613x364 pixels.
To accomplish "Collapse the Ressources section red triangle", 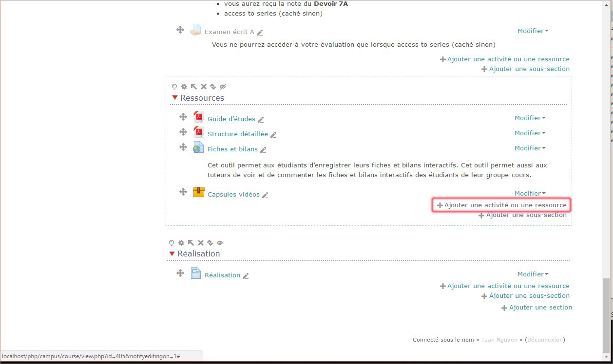I will coord(175,98).
